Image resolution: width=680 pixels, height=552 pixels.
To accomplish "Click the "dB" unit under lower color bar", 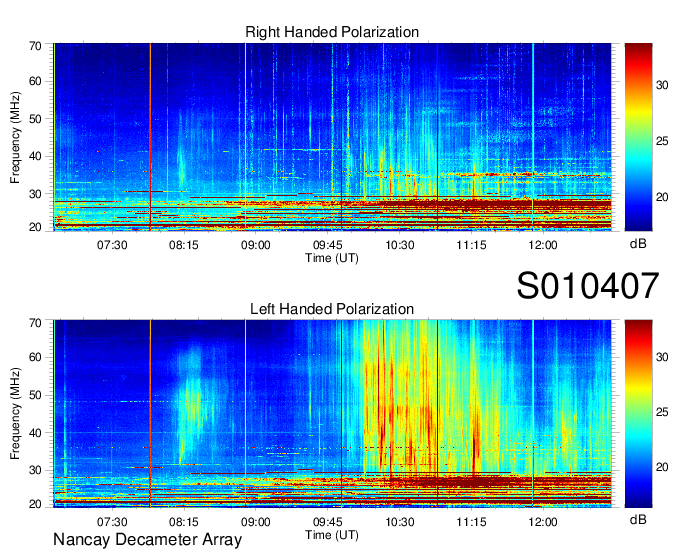I will [638, 519].
